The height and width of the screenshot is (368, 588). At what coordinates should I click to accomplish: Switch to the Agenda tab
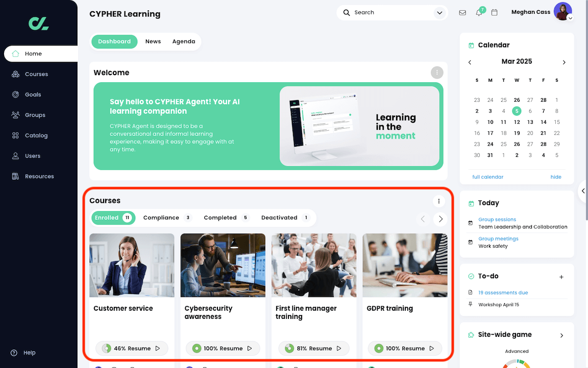coord(184,41)
